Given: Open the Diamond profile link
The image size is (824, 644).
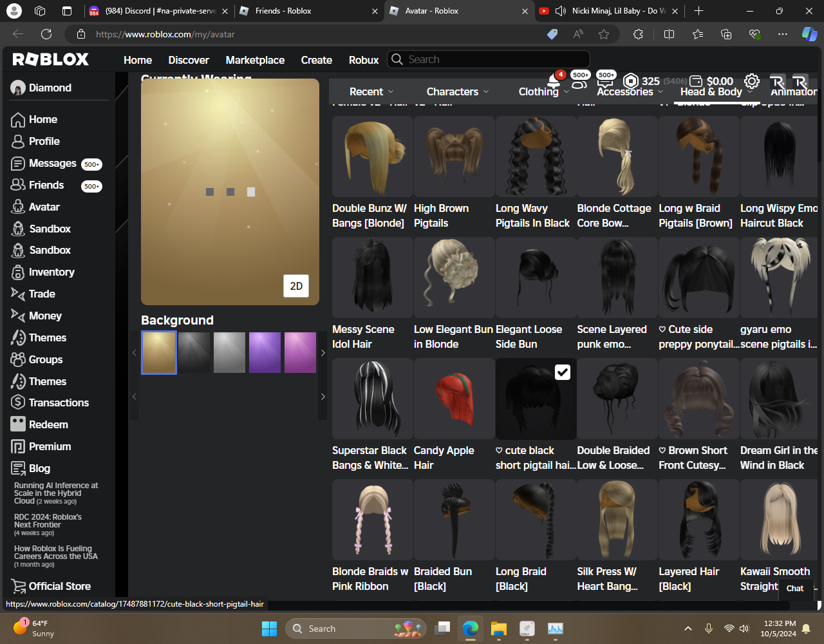Looking at the screenshot, I should point(41,88).
